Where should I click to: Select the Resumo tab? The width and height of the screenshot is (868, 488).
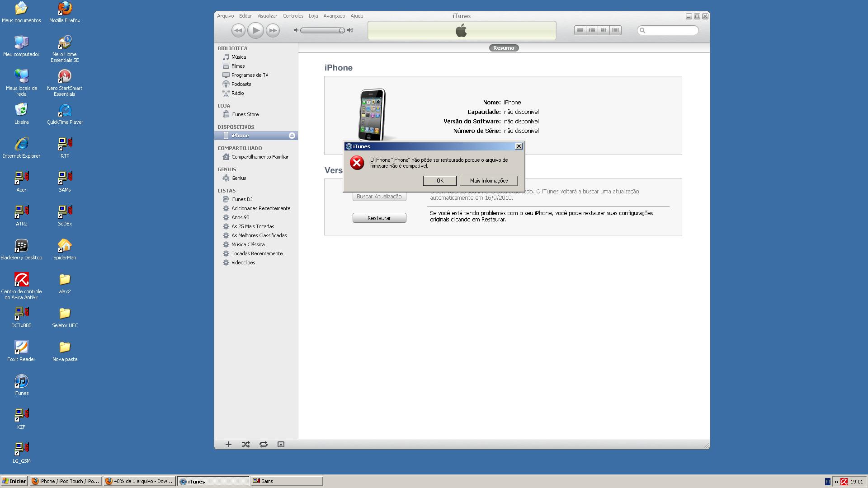pyautogui.click(x=504, y=48)
